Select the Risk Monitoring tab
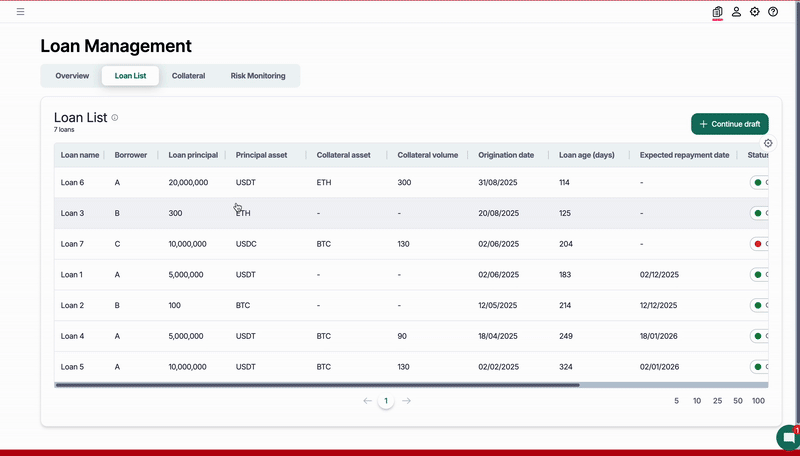800x456 pixels. (x=258, y=76)
